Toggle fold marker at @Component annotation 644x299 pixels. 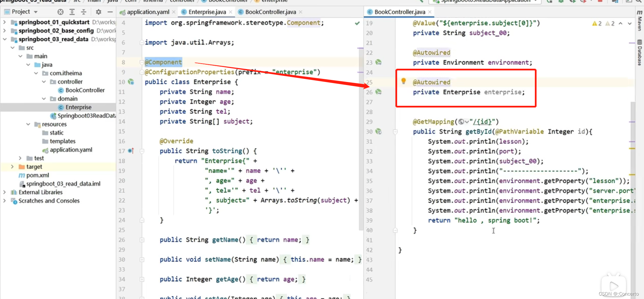pos(142,62)
